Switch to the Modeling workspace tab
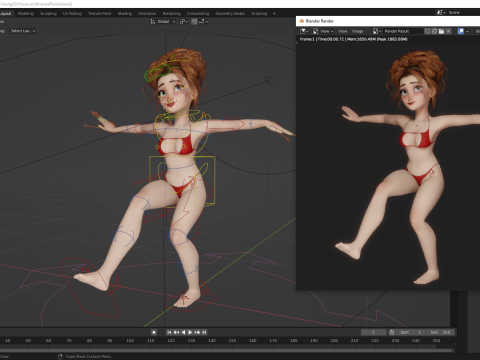The height and width of the screenshot is (360, 480). pyautogui.click(x=26, y=13)
